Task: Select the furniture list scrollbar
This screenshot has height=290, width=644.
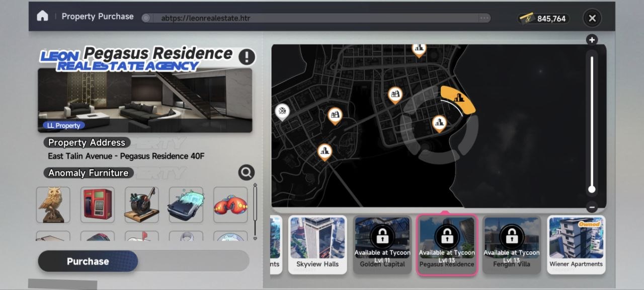Action: [255, 211]
